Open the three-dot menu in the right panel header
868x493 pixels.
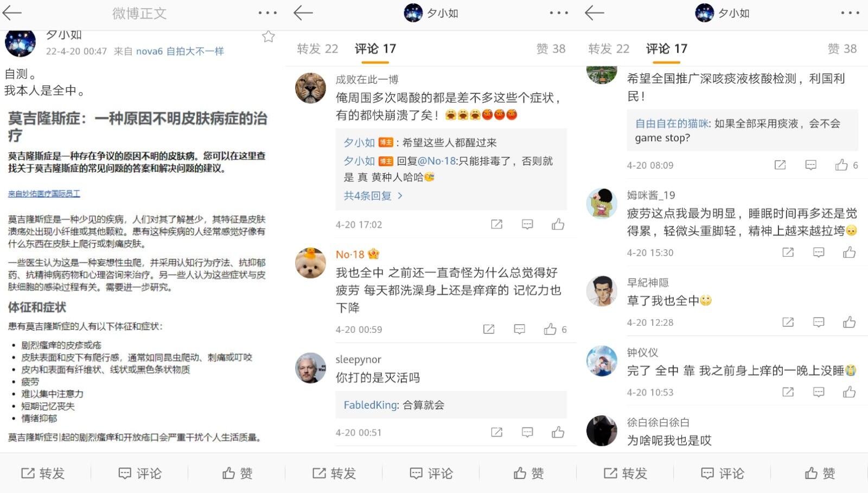tap(850, 13)
